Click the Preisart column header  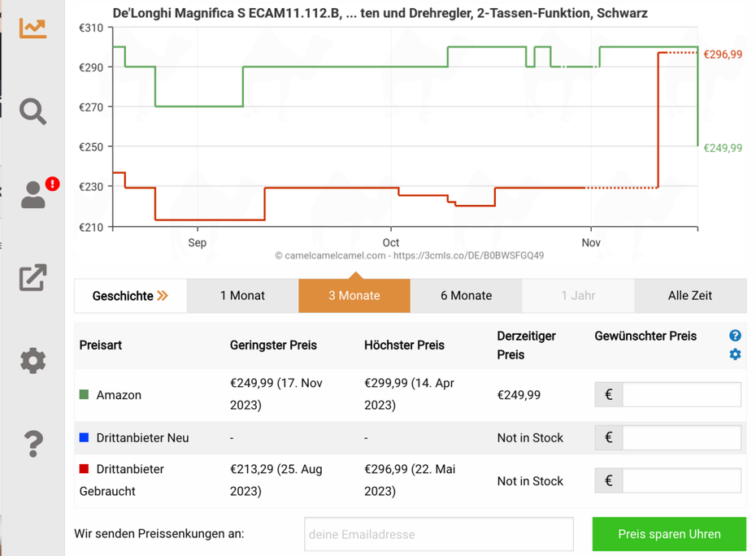(x=100, y=345)
